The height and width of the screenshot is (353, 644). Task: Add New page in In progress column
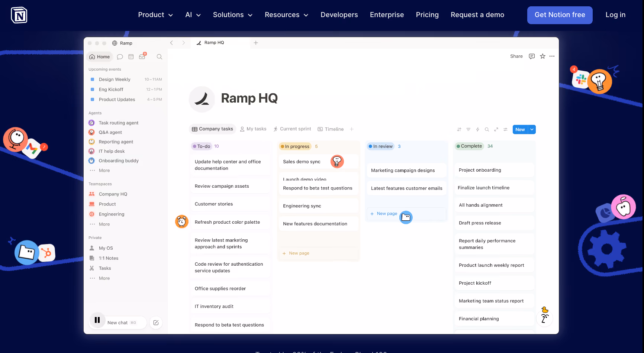click(x=319, y=253)
